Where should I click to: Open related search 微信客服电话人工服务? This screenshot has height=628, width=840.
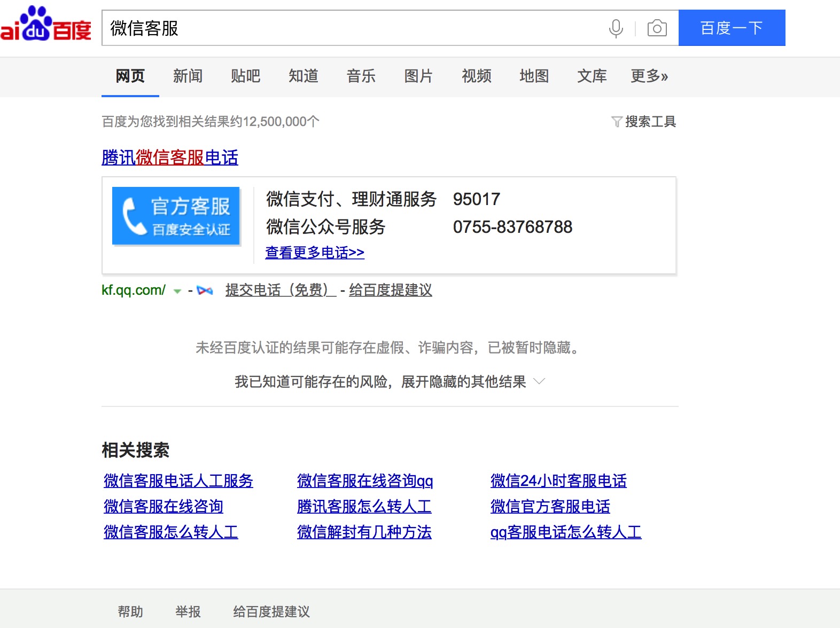[178, 481]
